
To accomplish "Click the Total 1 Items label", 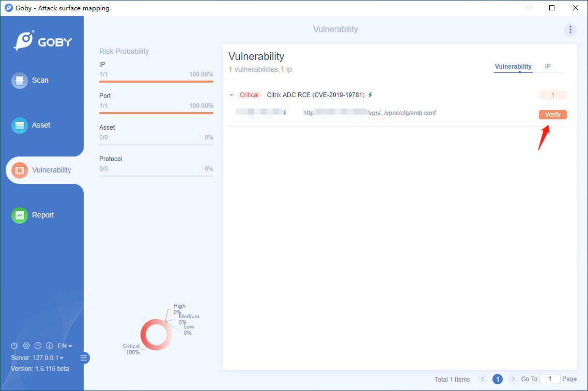I will point(452,380).
